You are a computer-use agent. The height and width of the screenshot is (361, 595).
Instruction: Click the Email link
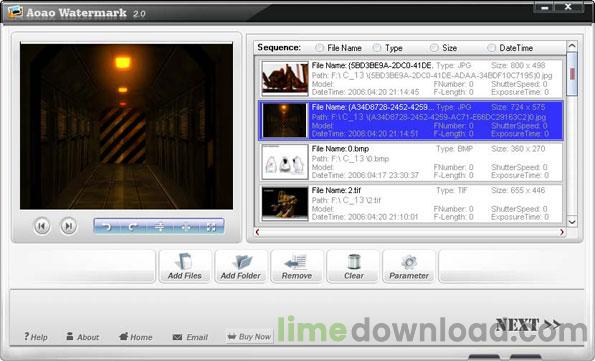pos(190,337)
